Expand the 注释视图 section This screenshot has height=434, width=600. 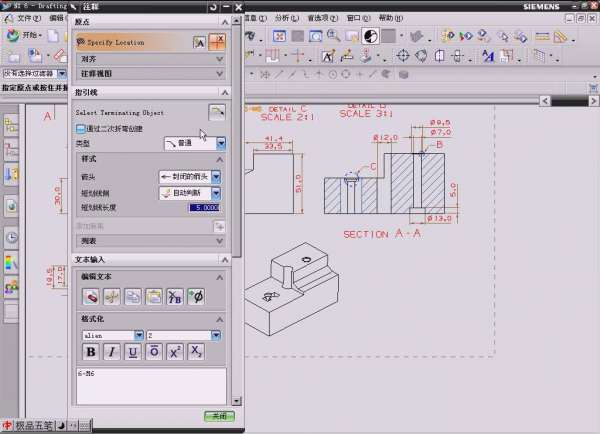[219, 73]
